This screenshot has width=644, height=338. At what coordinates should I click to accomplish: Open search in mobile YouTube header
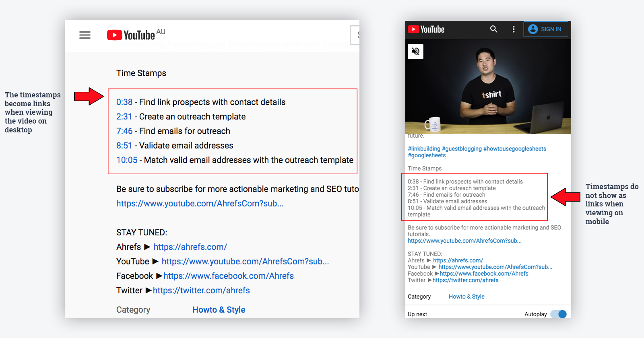(x=494, y=29)
